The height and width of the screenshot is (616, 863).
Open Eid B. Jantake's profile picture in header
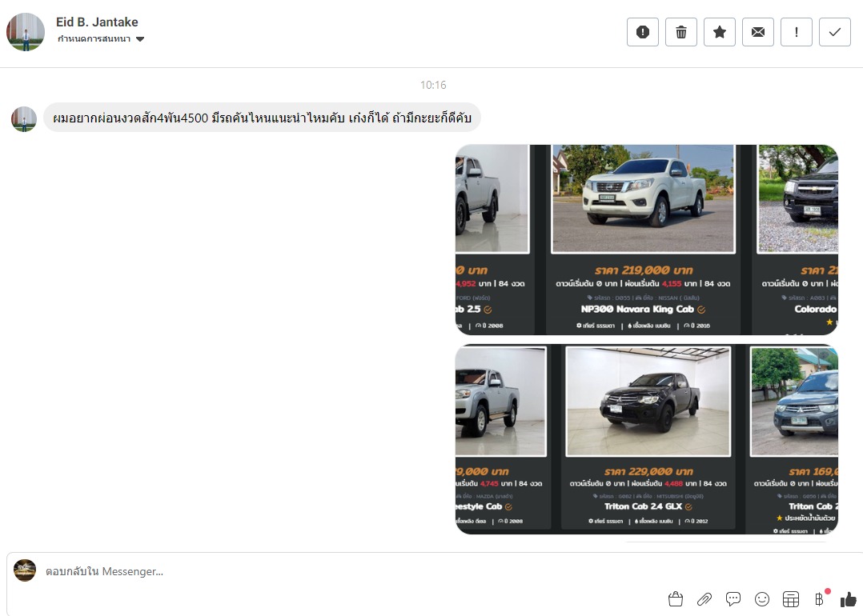click(x=26, y=32)
